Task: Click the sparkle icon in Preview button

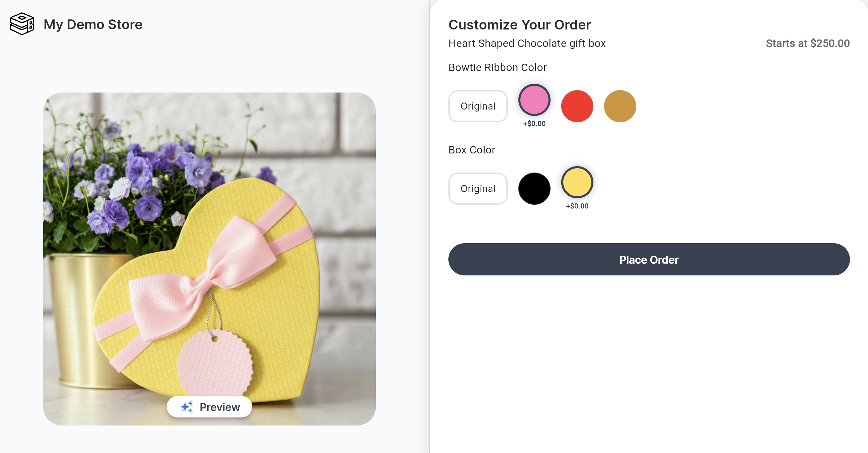Action: 187,407
